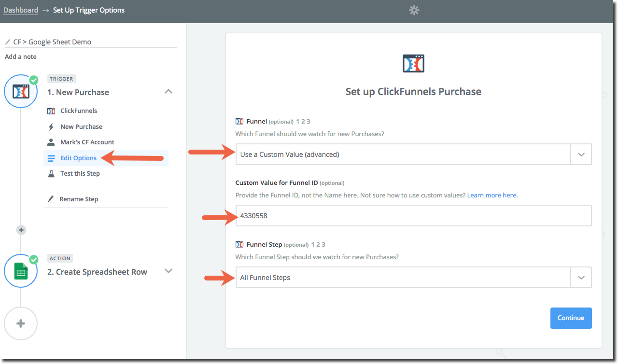Image resolution: width=618 pixels, height=364 pixels.
Task: Open the New Purchase trigger event item
Action: click(x=81, y=126)
